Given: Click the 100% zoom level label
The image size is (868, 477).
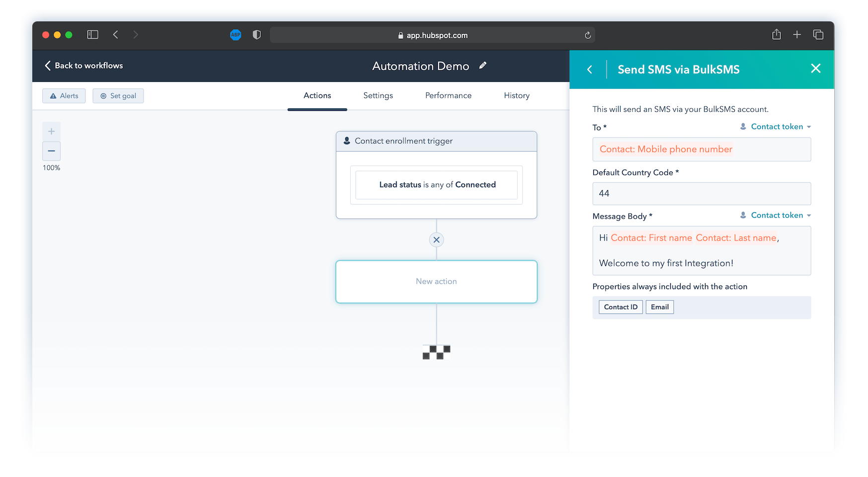Looking at the screenshot, I should (x=51, y=168).
